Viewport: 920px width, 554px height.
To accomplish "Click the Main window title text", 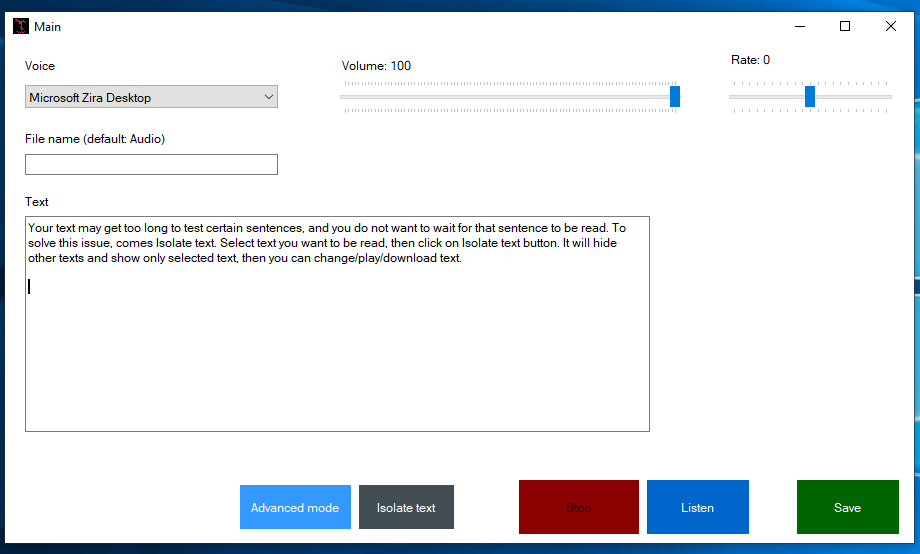I will (48, 27).
